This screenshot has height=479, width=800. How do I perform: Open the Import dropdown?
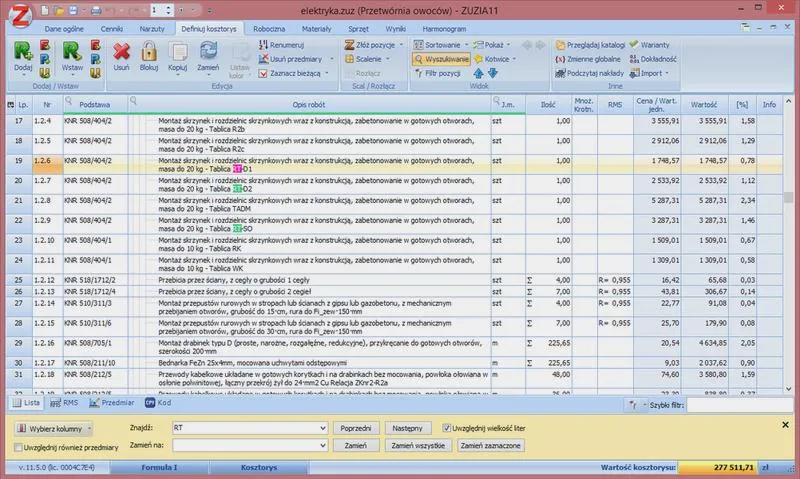click(649, 73)
